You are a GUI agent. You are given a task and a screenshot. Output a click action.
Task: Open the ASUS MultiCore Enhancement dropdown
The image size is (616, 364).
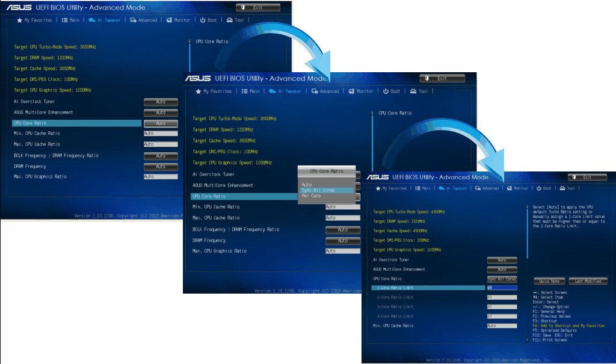click(502, 270)
